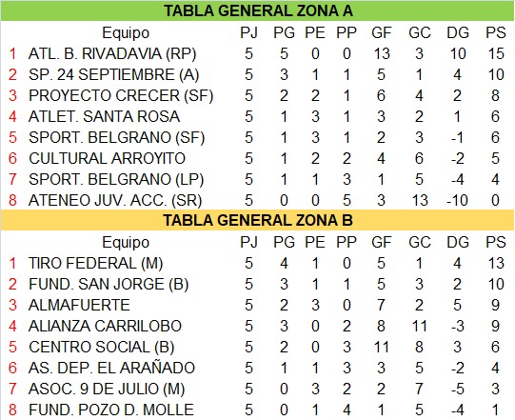
Task: Select FUND. SAN JORGE (B) team name
Action: pos(109,284)
